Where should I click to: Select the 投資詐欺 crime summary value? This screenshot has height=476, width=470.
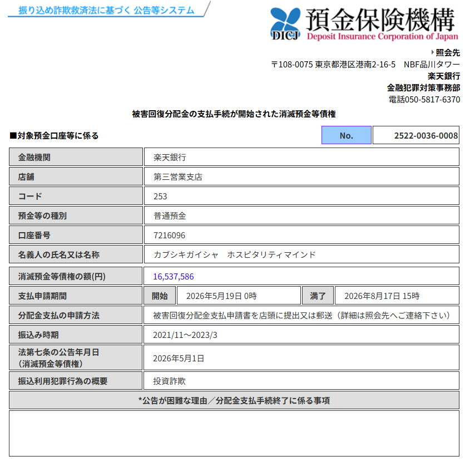coord(169,381)
